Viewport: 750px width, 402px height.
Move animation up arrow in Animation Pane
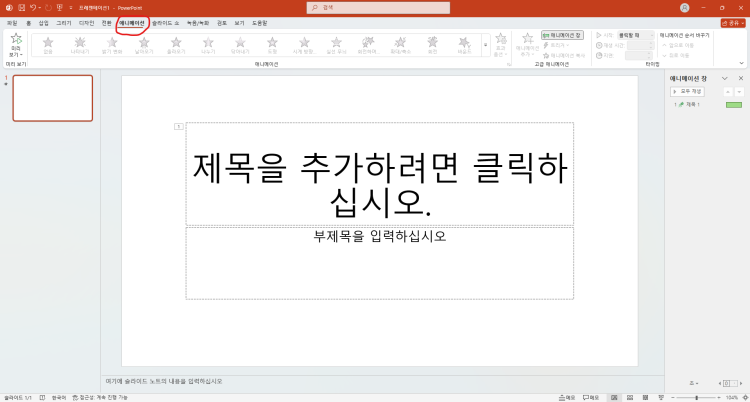coord(728,91)
